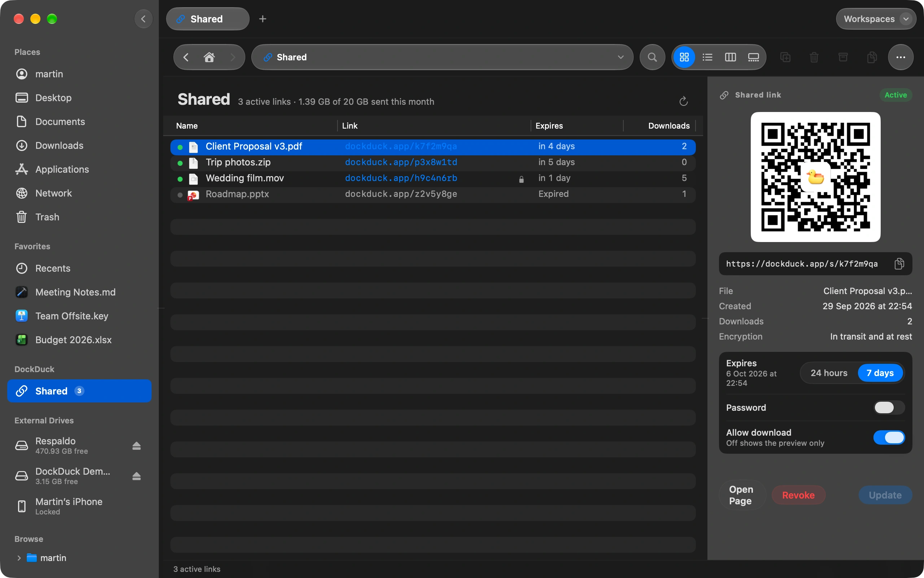The width and height of the screenshot is (924, 578).
Task: Collapse the sidebar with the chevron button
Action: point(144,19)
